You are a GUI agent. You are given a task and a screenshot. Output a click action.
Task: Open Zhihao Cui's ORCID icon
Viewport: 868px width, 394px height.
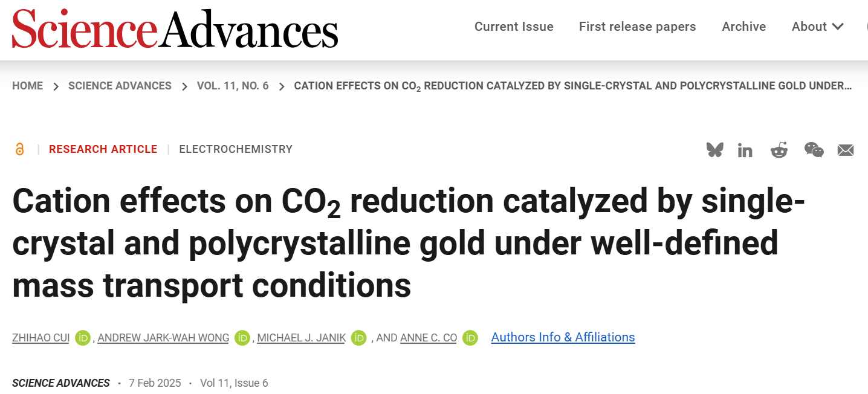(83, 338)
